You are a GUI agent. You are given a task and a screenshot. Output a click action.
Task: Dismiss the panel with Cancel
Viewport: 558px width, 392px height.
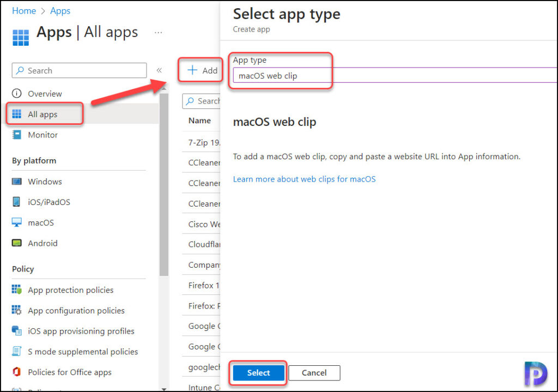[x=314, y=373]
